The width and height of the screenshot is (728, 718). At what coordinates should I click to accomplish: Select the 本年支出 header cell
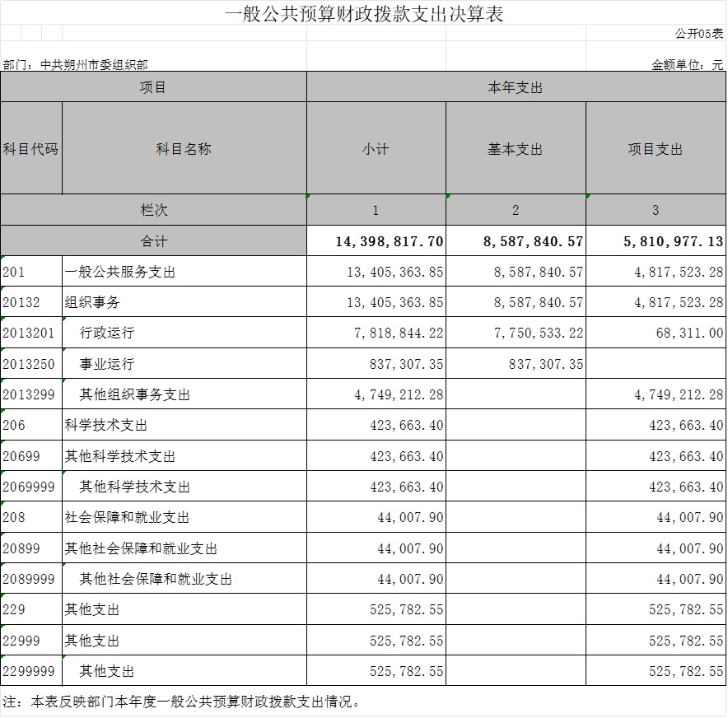516,86
